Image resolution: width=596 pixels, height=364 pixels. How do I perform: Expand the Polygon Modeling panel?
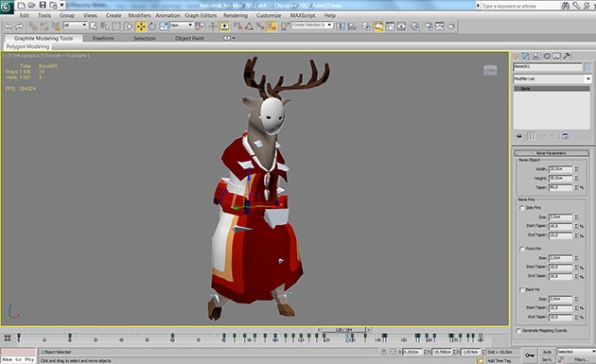click(27, 46)
